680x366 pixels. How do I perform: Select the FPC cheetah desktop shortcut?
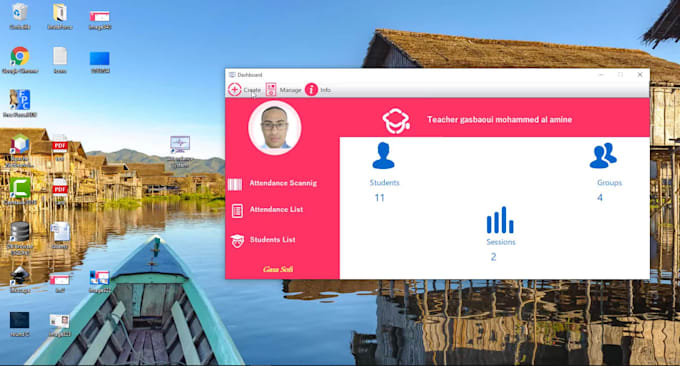pos(20,103)
